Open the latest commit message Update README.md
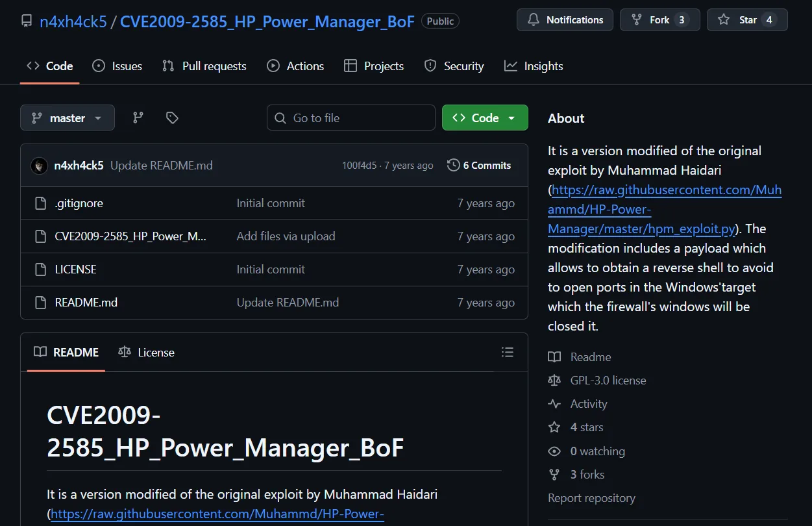 162,166
